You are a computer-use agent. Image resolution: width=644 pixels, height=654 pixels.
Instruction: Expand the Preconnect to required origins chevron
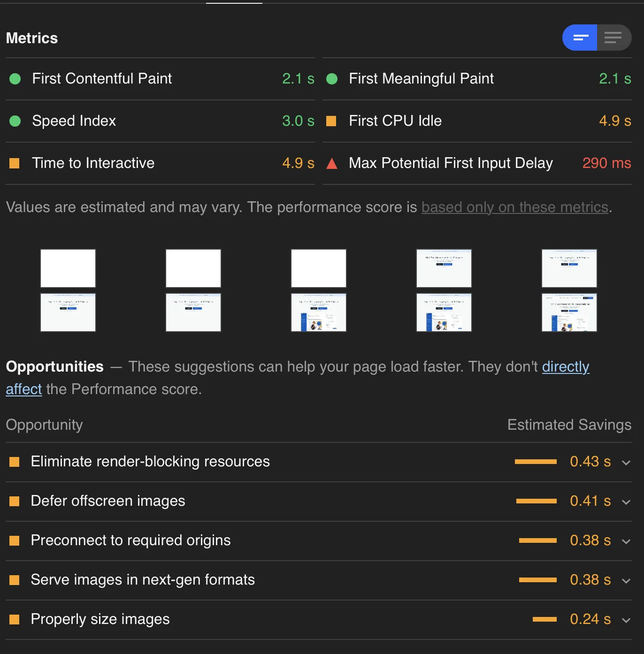click(x=626, y=541)
